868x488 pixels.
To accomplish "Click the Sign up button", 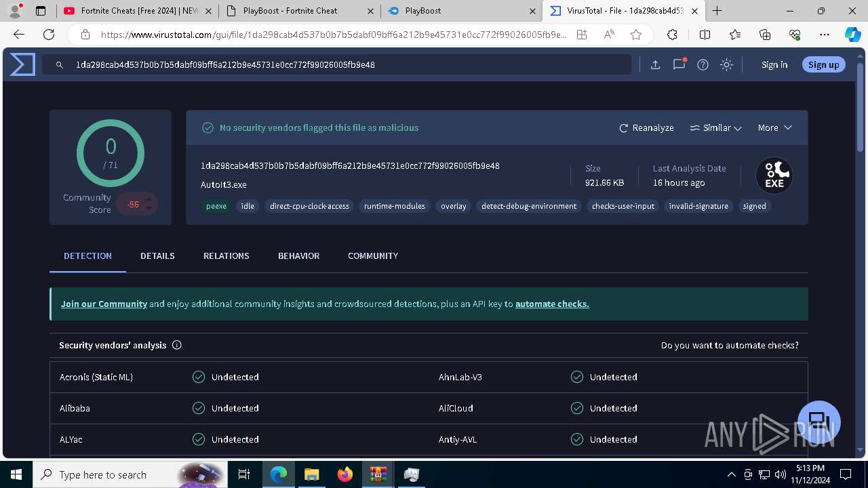I will click(x=824, y=64).
